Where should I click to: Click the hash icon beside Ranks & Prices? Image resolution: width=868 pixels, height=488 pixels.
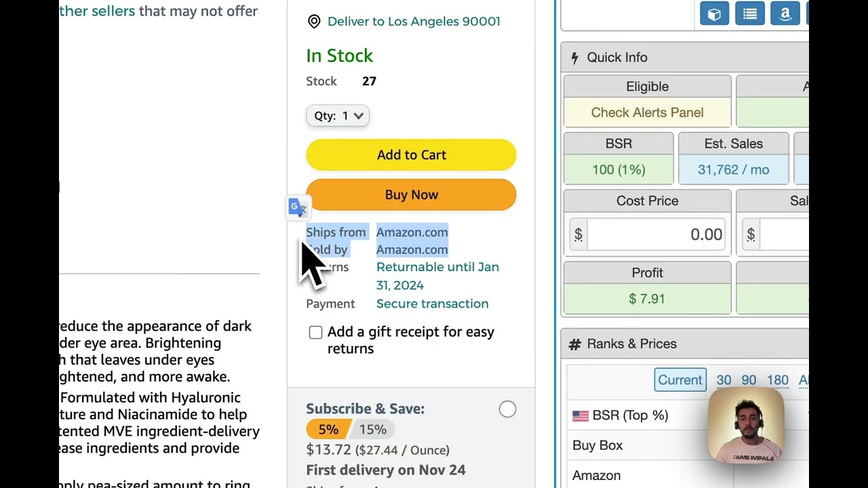click(575, 344)
